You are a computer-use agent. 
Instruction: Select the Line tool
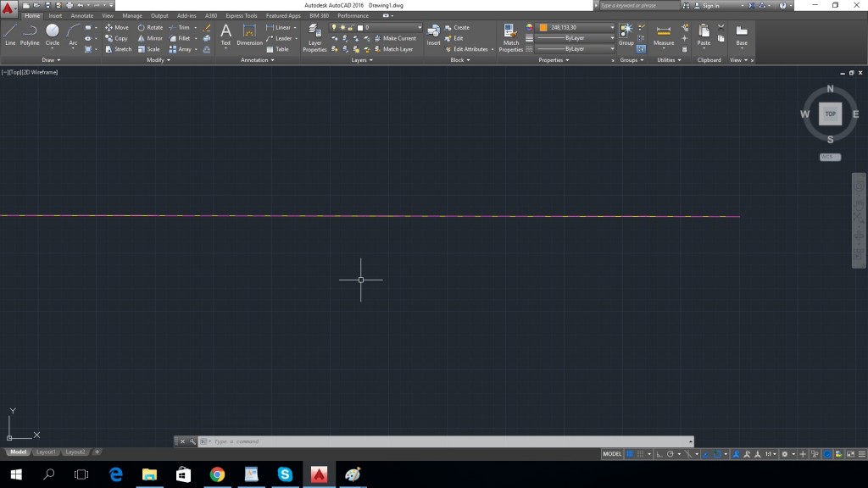pyautogui.click(x=10, y=34)
